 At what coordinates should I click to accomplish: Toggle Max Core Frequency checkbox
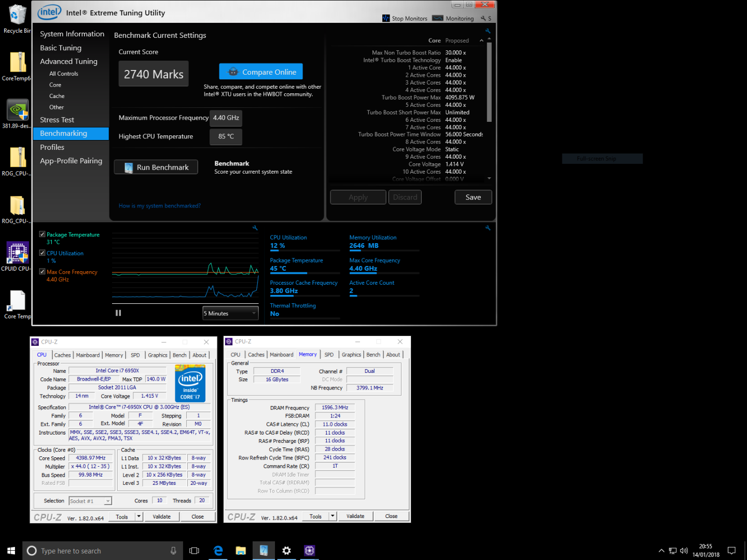43,272
